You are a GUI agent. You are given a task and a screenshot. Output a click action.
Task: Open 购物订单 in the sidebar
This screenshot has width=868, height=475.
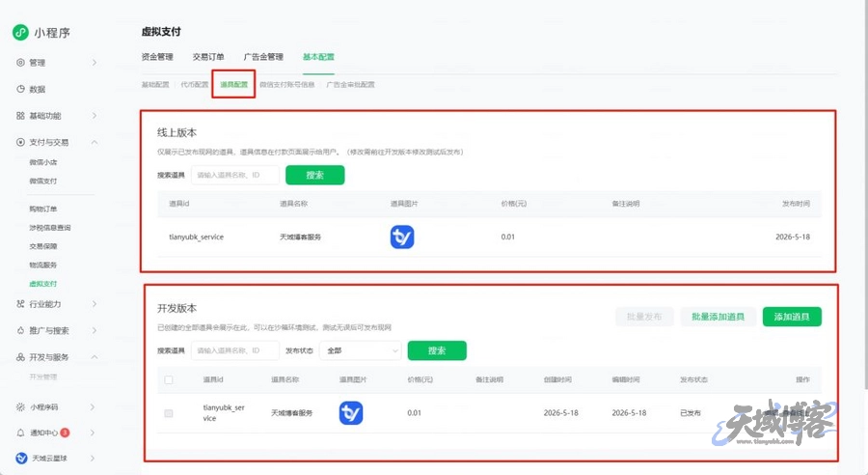click(43, 209)
